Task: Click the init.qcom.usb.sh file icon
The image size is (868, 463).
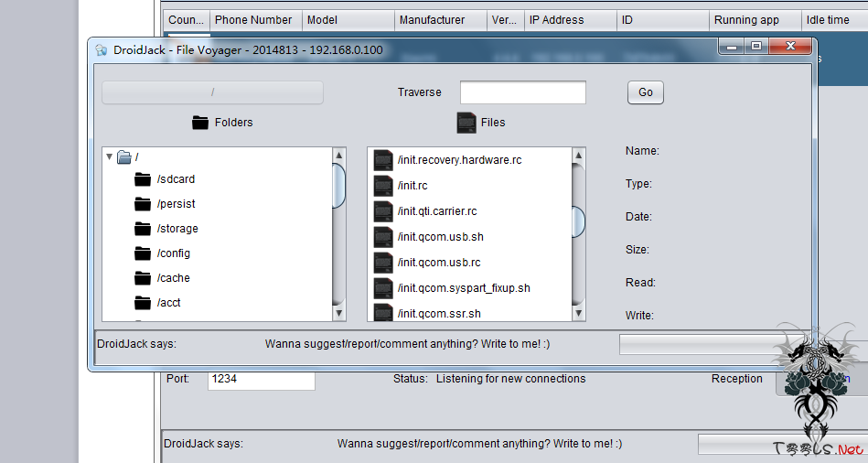Action: [x=383, y=236]
